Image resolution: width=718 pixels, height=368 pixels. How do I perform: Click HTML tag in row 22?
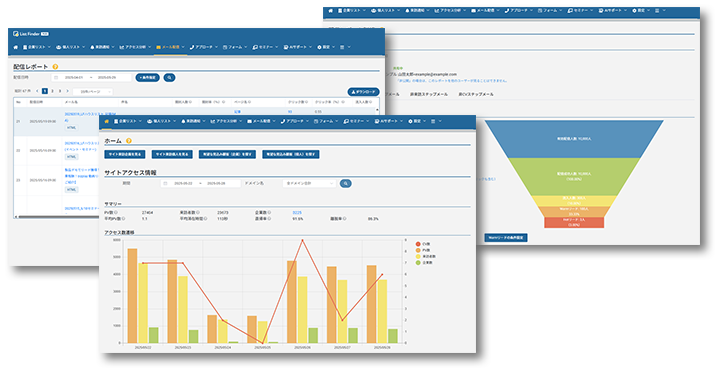[x=71, y=157]
